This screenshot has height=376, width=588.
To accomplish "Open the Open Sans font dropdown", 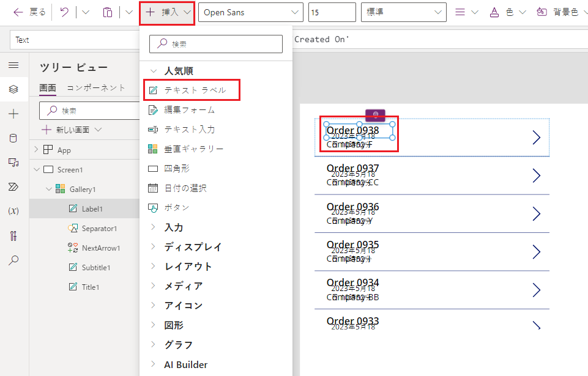I will coord(250,12).
